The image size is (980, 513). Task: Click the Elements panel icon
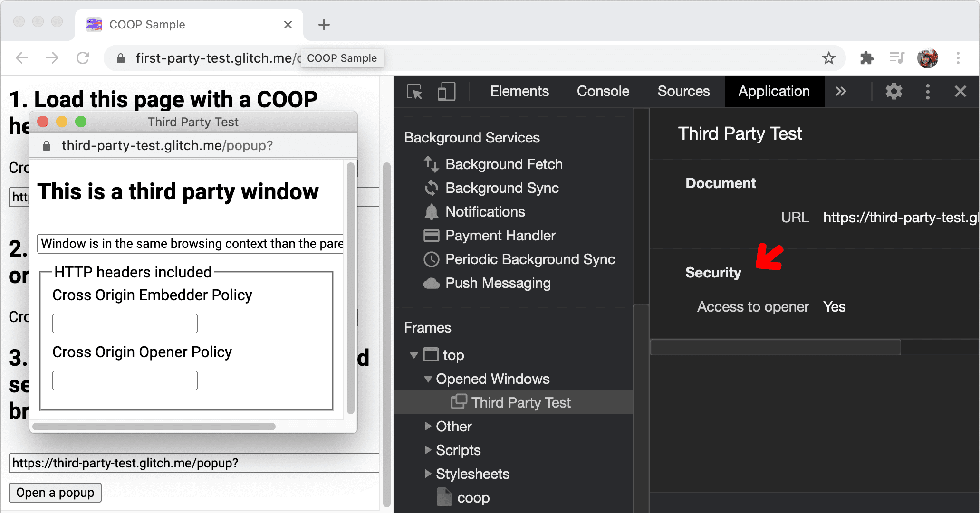[519, 91]
